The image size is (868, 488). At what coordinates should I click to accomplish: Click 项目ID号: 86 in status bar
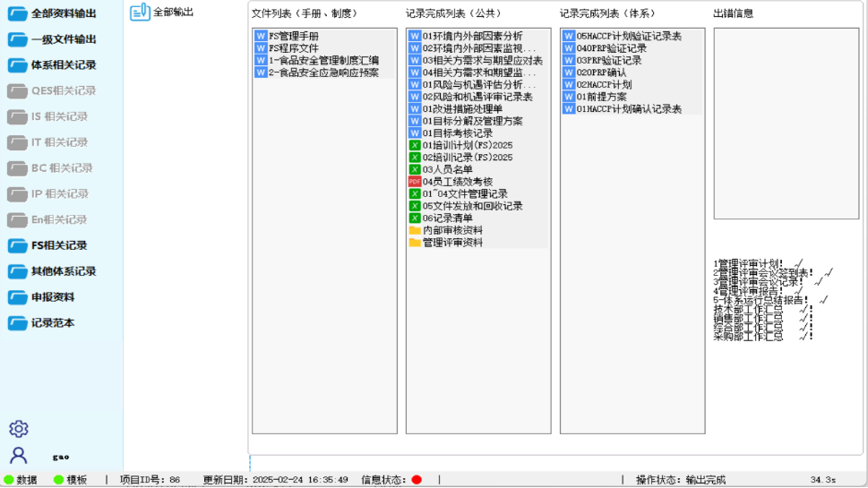pos(150,480)
